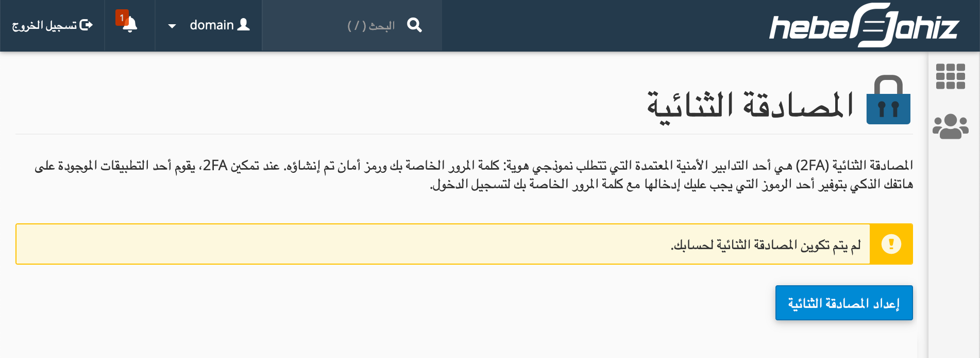Click the red notification badge showing 1
The height and width of the screenshot is (358, 980).
[x=122, y=18]
